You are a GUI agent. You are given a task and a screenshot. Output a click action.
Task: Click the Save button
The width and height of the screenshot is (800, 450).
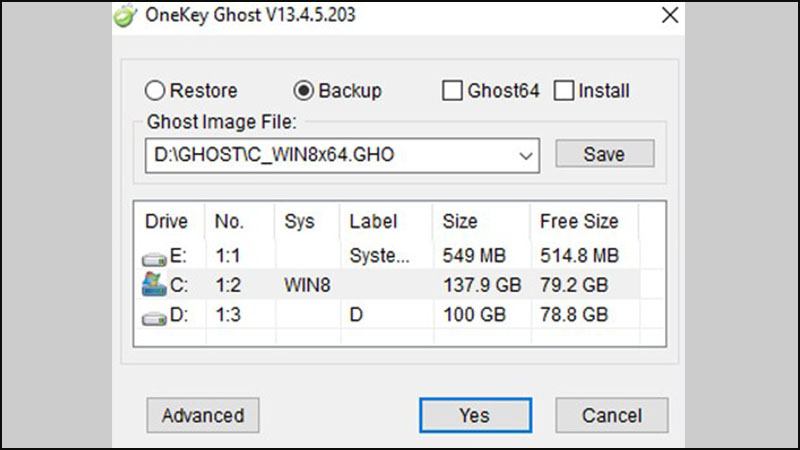[605, 154]
